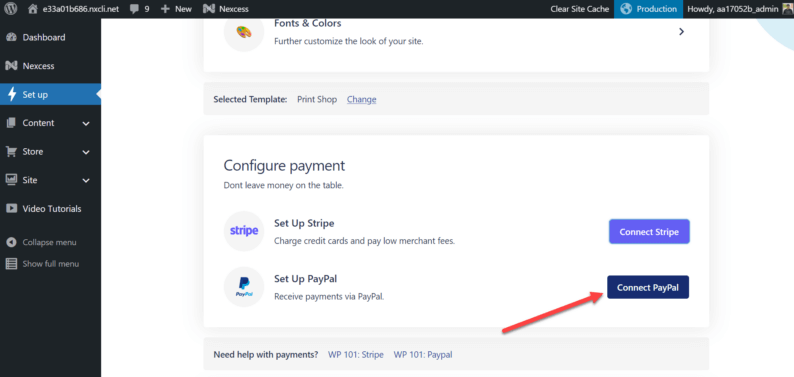Open the Site menu label

click(x=30, y=180)
